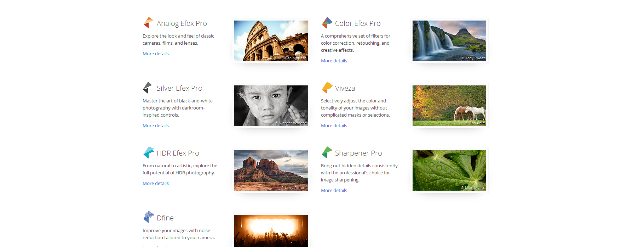View the red rock landscape by Larry Pollock
This screenshot has width=644, height=247.
(271, 170)
